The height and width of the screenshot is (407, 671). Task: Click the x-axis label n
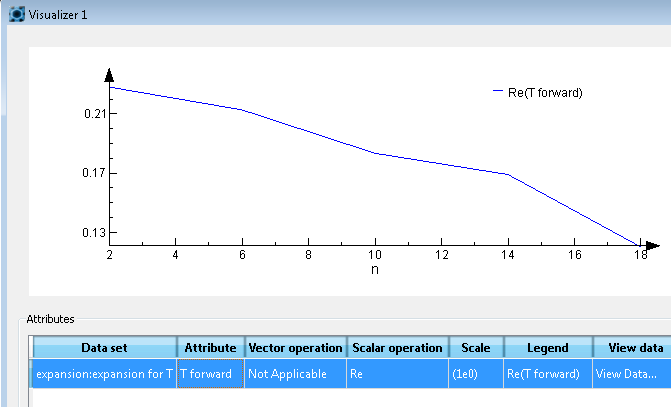tap(375, 270)
